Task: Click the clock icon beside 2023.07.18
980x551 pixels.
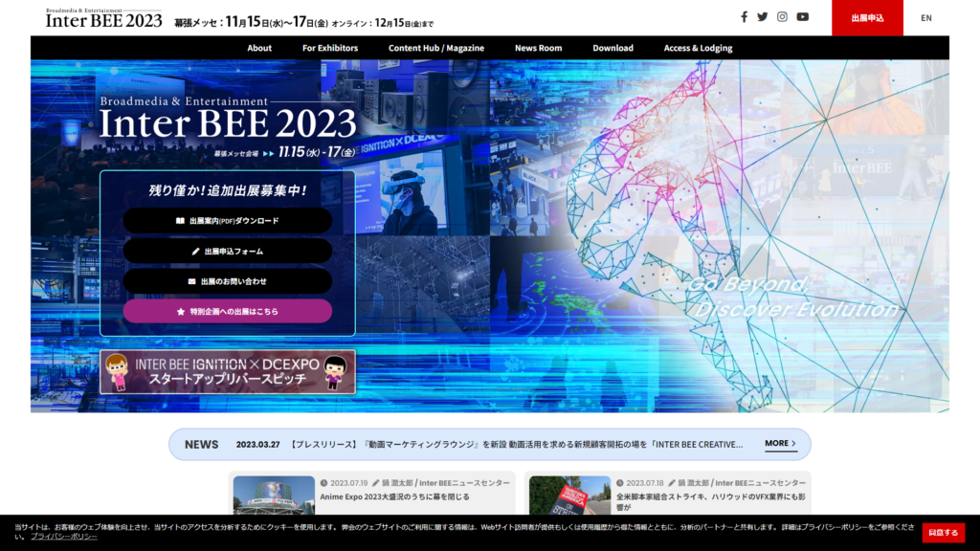Action: pos(620,483)
